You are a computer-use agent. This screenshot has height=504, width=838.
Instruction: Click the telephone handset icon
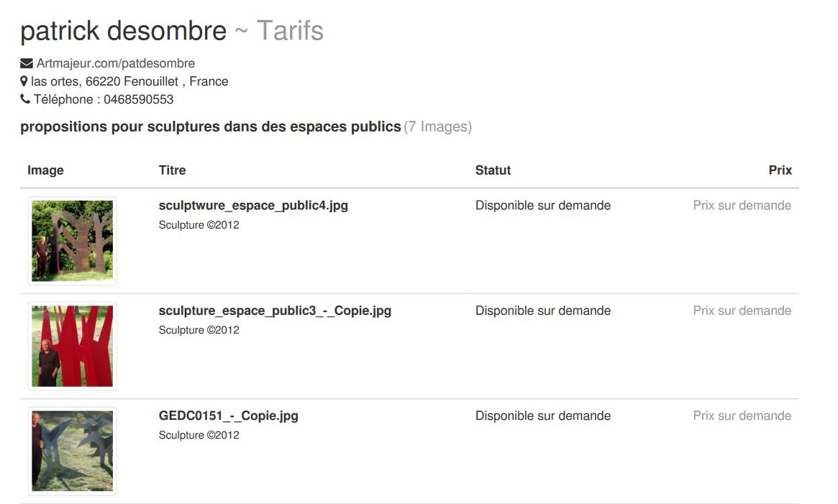coord(25,99)
